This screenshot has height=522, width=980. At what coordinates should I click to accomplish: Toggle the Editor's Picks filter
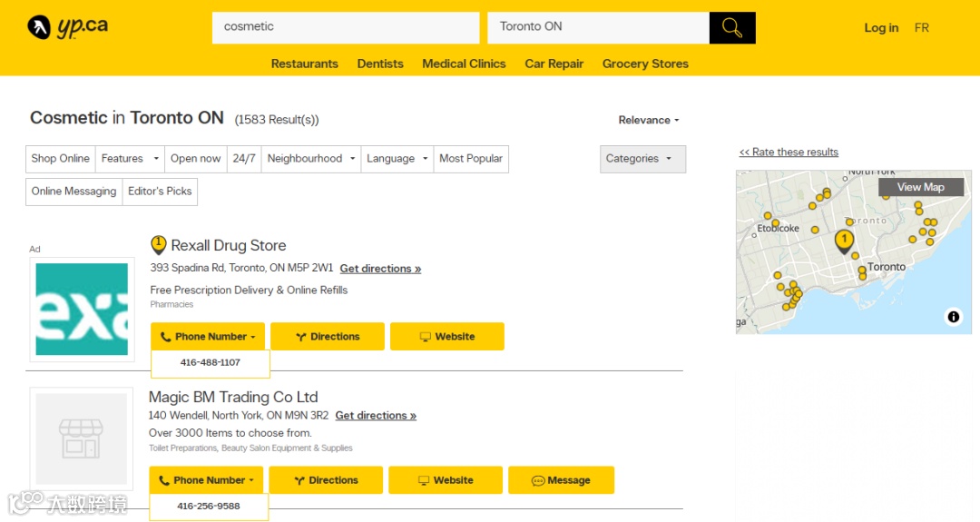pyautogui.click(x=160, y=192)
